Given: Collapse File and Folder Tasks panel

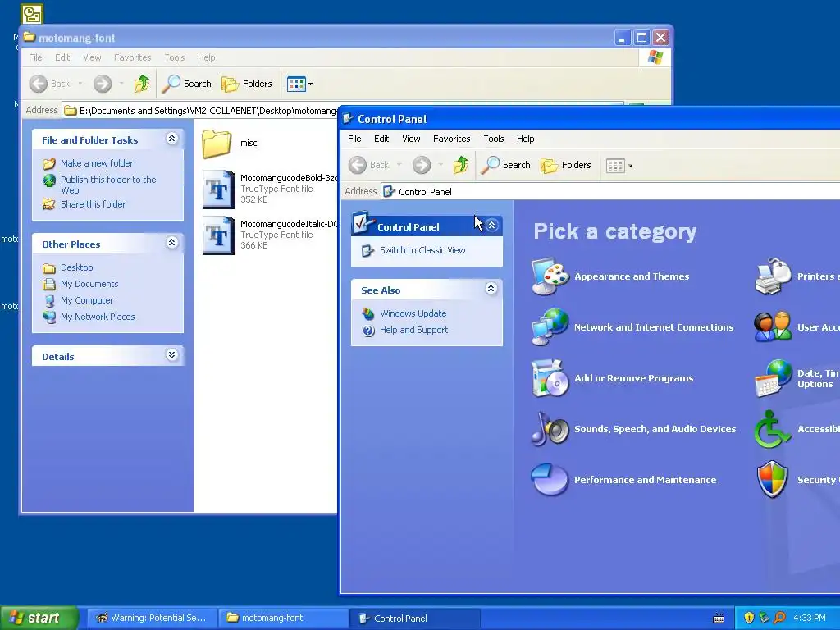Looking at the screenshot, I should point(172,138).
